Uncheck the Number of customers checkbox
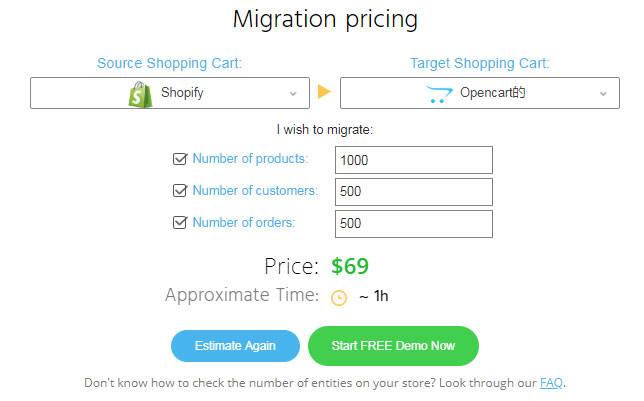The image size is (644, 401). coord(180,191)
